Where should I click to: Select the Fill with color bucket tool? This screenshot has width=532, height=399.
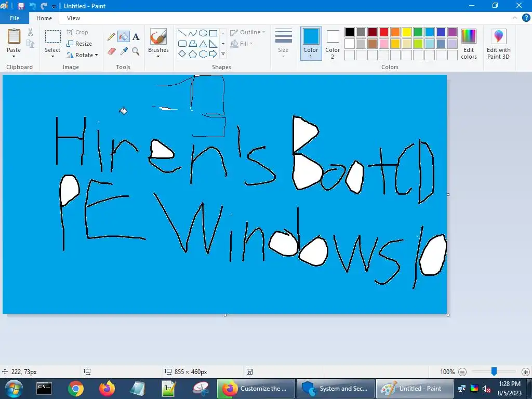point(124,37)
